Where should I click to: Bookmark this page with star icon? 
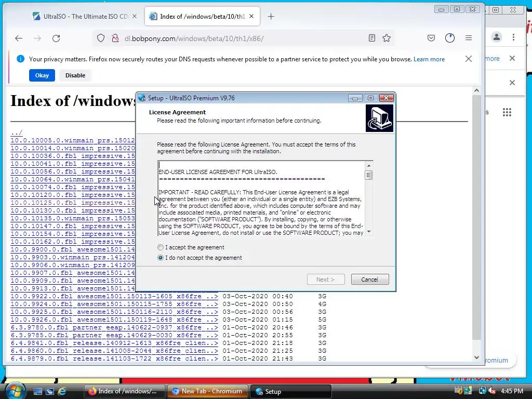click(x=387, y=38)
